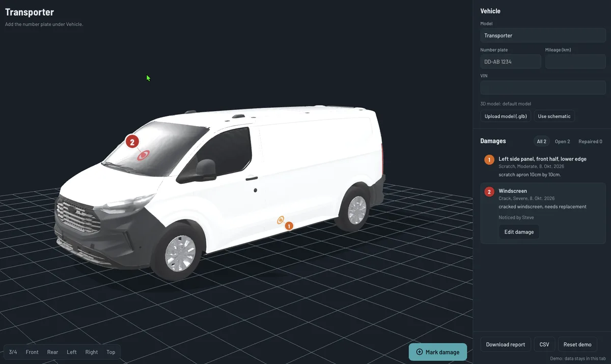The width and height of the screenshot is (611, 364).
Task: Switch to 3/4 camera view
Action: pos(13,352)
